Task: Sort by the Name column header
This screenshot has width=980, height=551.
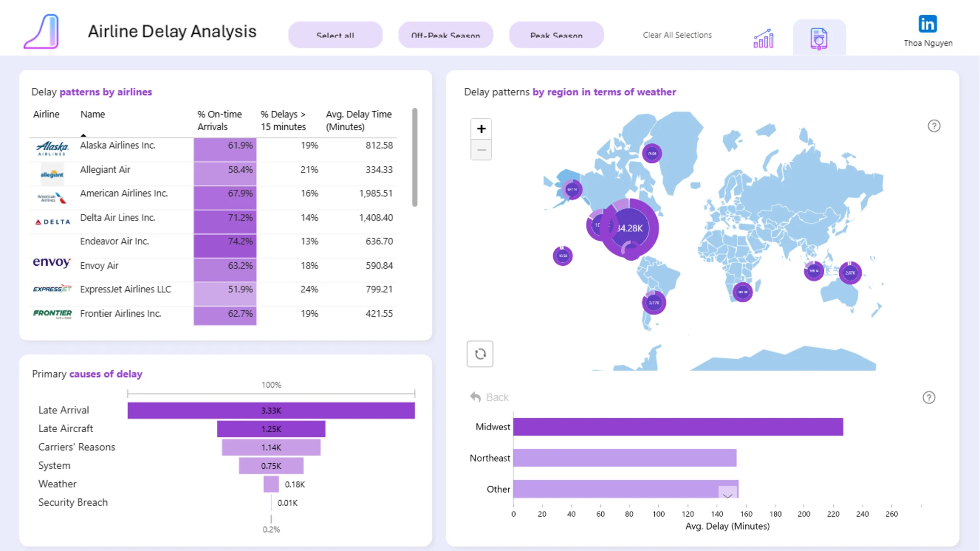Action: point(92,114)
